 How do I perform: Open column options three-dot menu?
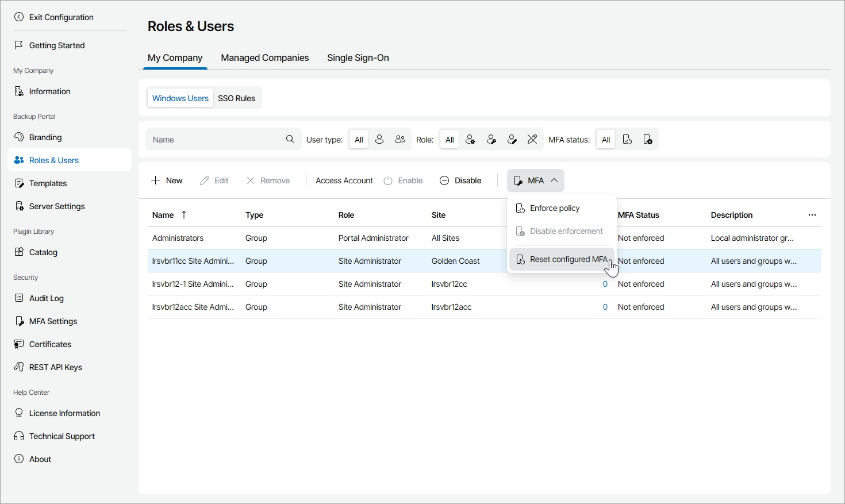(x=812, y=215)
